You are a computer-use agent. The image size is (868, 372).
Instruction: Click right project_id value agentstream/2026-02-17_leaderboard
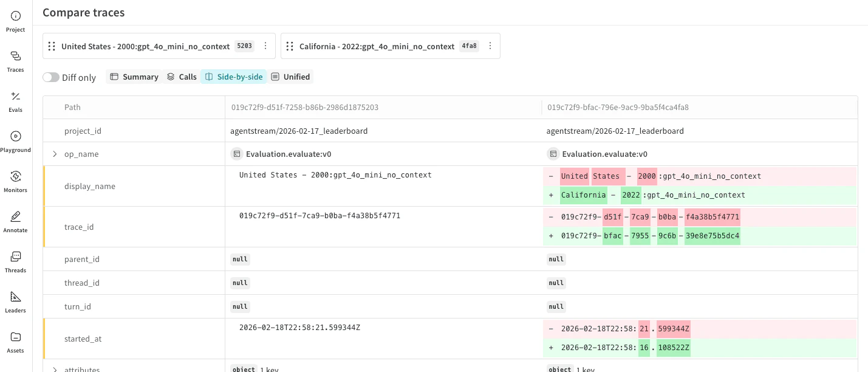click(x=615, y=131)
